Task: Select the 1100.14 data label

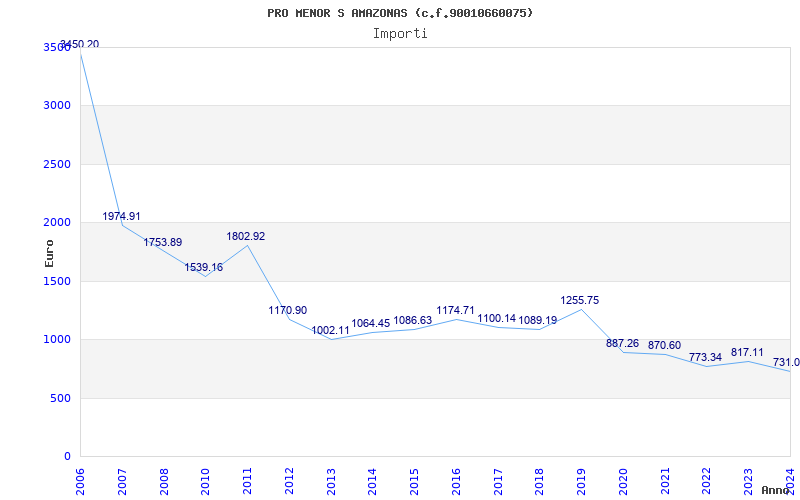Action: click(x=497, y=319)
